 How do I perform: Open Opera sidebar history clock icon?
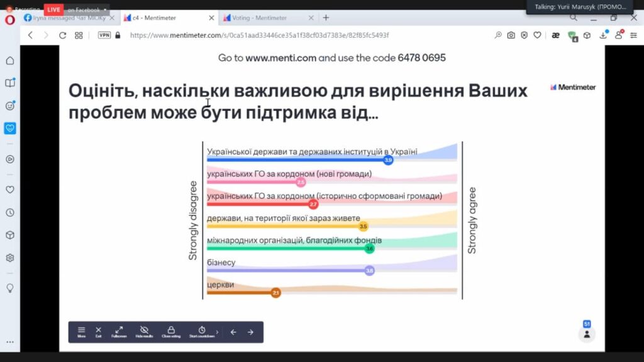click(x=10, y=212)
